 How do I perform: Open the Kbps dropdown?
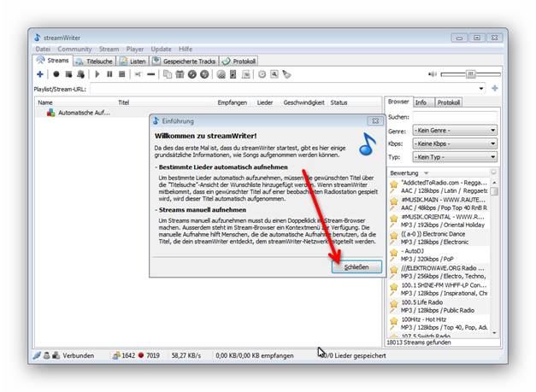455,143
